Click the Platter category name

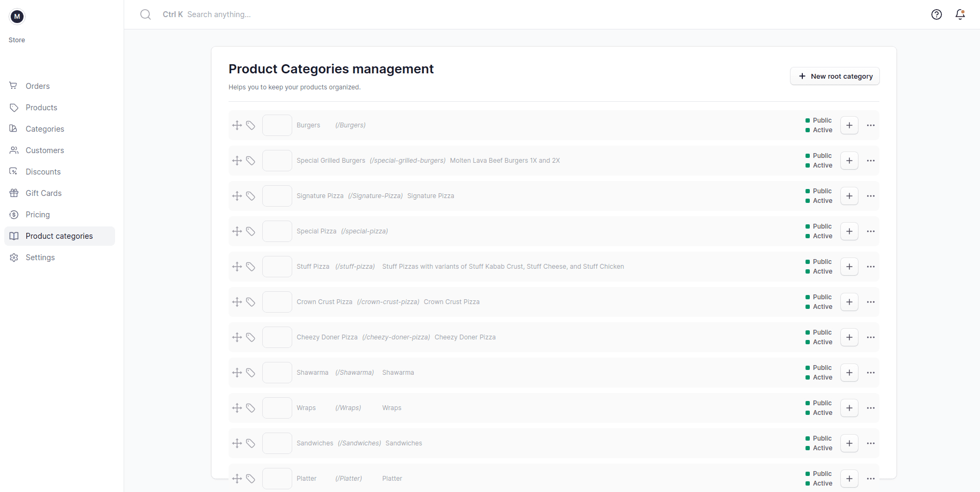(307, 479)
